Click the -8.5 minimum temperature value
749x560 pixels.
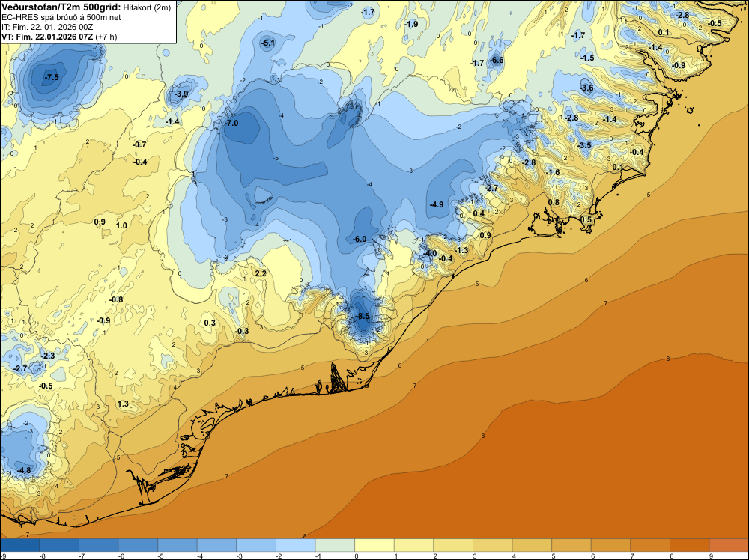click(x=363, y=316)
